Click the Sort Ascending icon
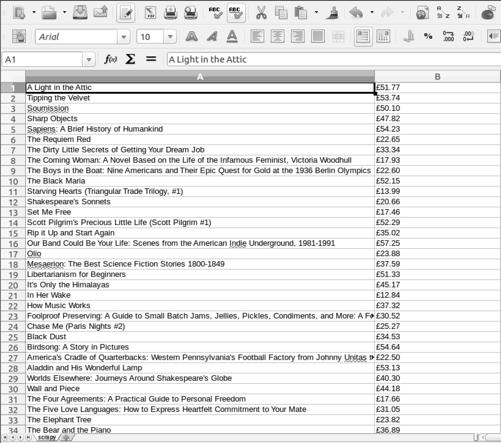This screenshot has width=501, height=443. tap(443, 12)
